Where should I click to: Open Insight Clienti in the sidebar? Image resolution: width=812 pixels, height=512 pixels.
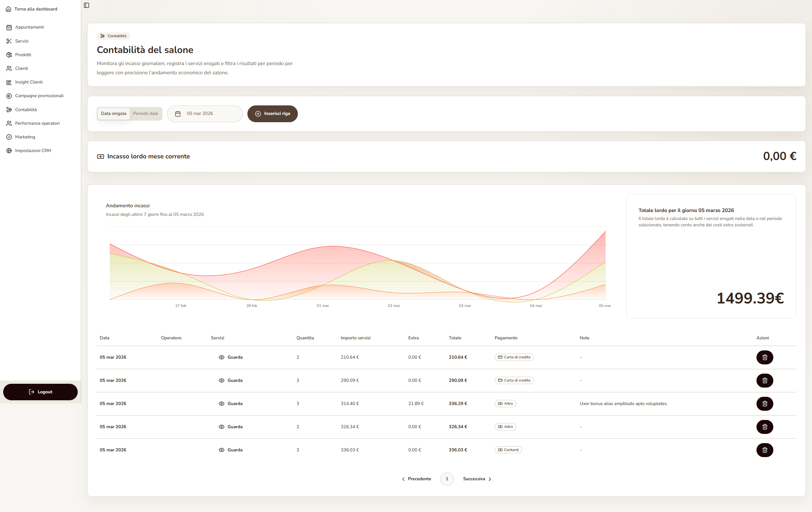(41, 82)
